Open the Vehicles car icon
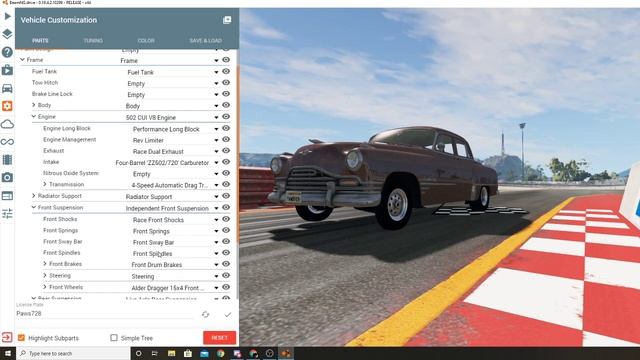The height and width of the screenshot is (360, 640). pyautogui.click(x=7, y=88)
